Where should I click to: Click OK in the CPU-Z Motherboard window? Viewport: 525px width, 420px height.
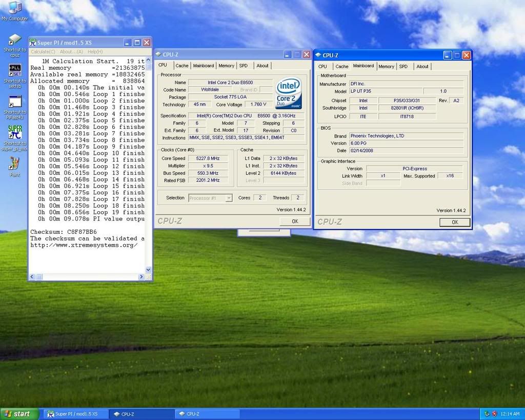(455, 222)
